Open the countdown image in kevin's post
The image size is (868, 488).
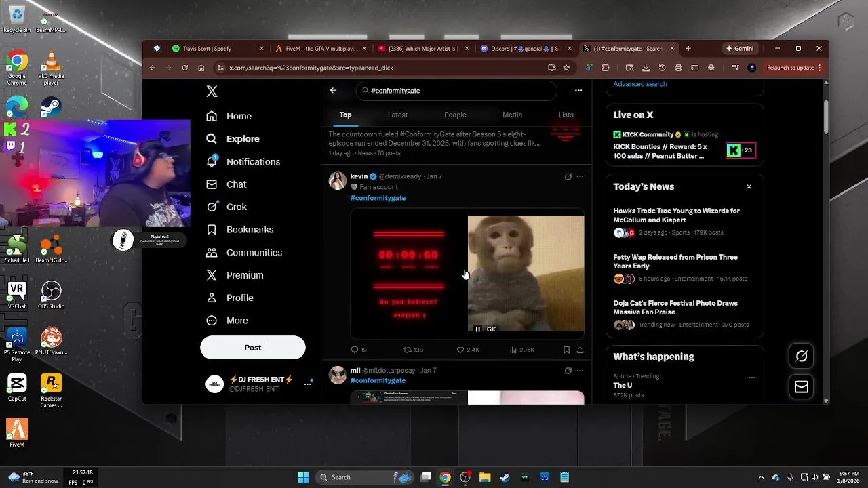coord(409,274)
